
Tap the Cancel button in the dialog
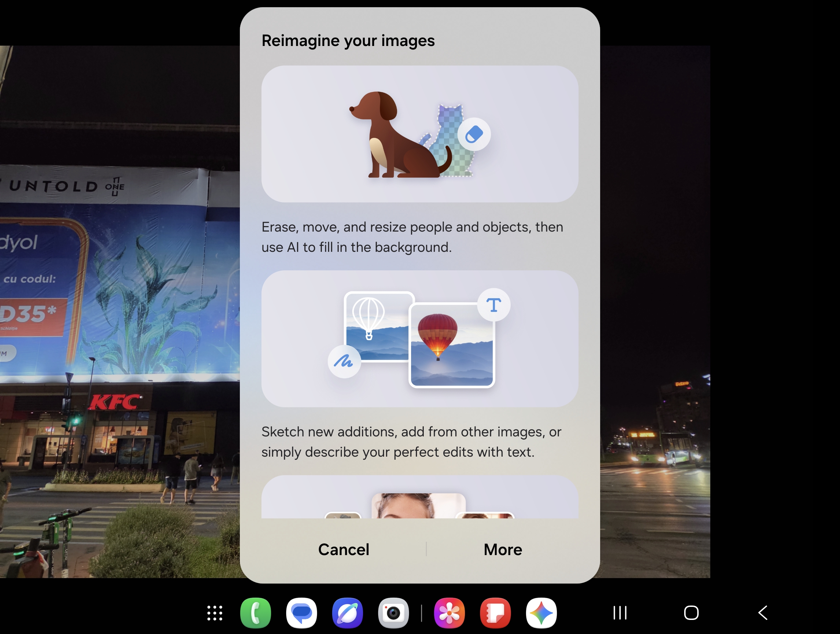tap(344, 549)
